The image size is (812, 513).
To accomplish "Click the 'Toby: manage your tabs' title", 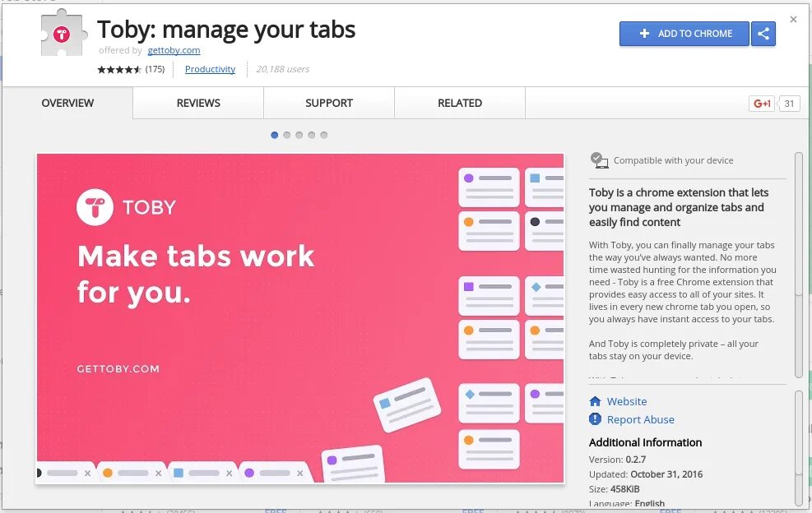I will [226, 30].
